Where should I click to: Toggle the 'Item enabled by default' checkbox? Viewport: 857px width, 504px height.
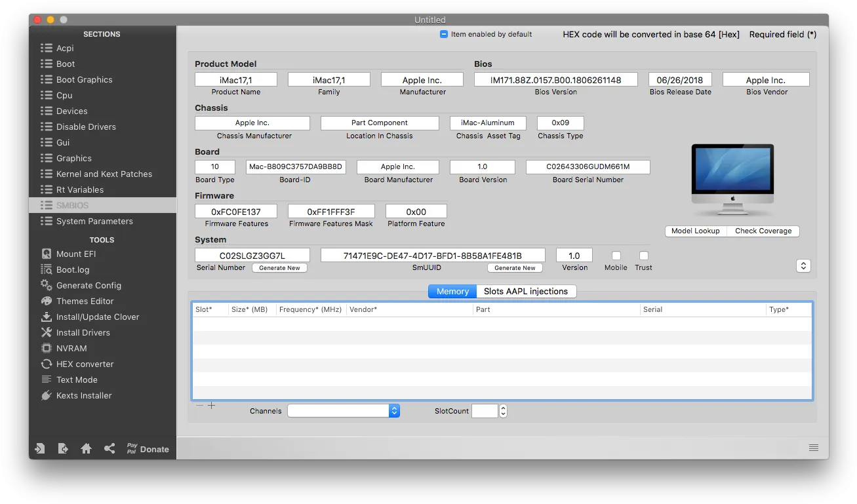click(444, 34)
